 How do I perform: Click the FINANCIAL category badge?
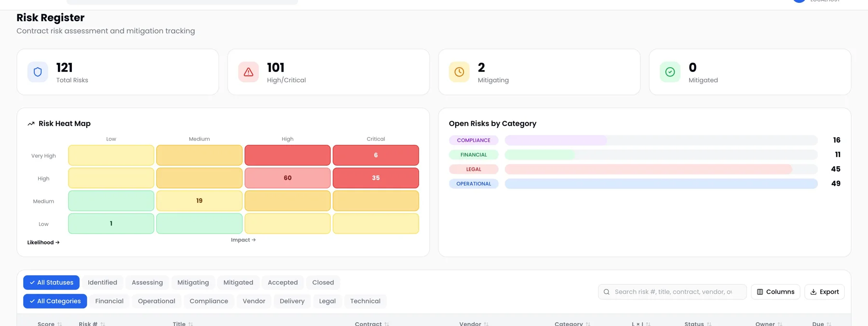click(x=474, y=155)
